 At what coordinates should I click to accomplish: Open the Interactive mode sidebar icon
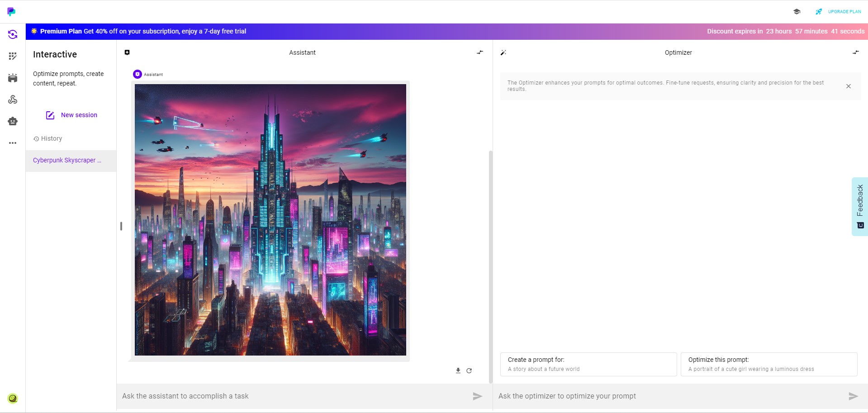pyautogui.click(x=13, y=34)
